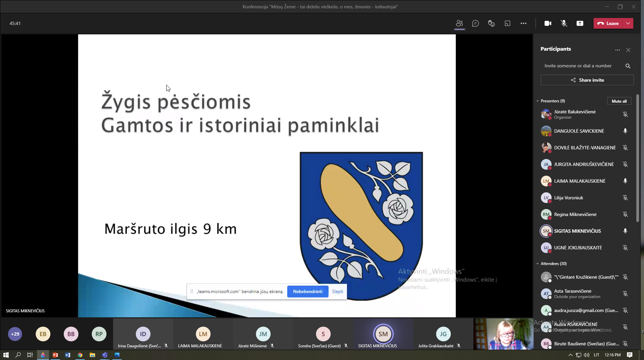Open the Leave options dropdown arrow

point(628,23)
